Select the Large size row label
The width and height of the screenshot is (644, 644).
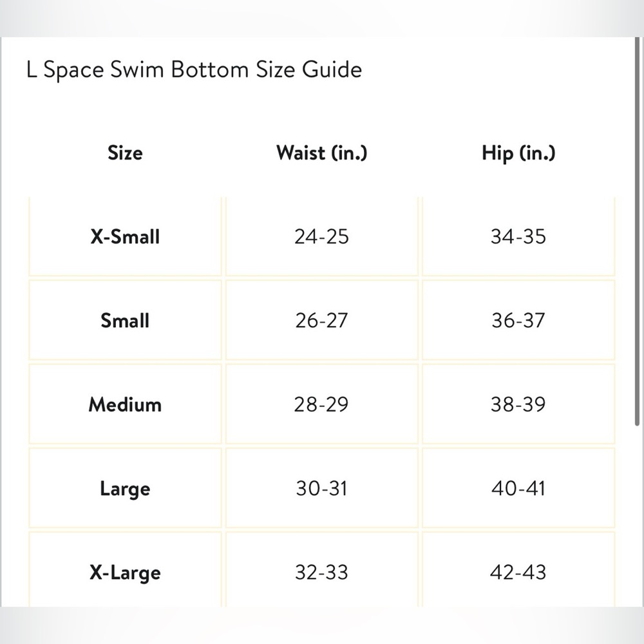[x=126, y=488]
